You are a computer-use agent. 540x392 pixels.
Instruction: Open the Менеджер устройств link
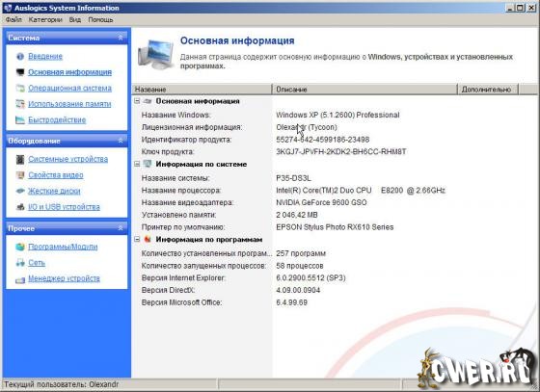(64, 278)
